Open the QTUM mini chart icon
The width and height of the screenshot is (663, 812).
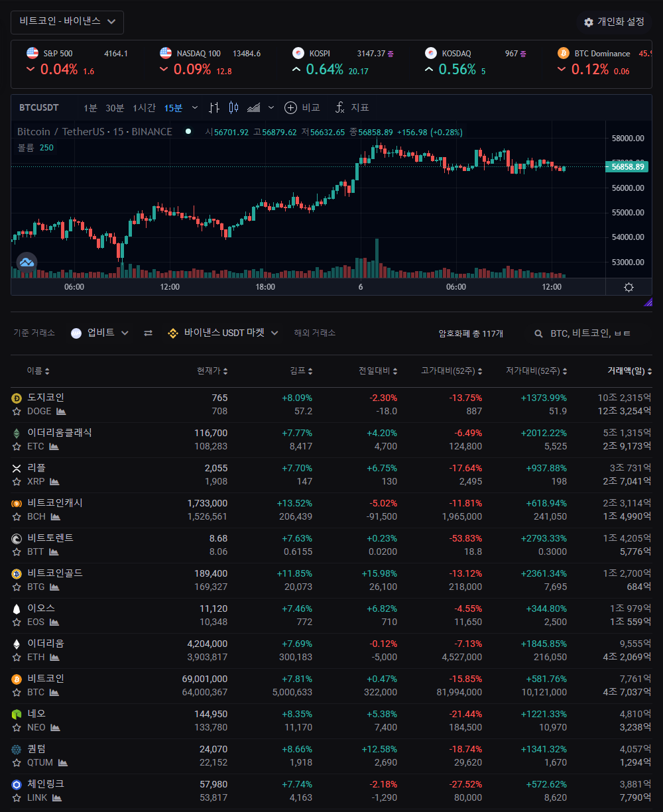pos(63,762)
